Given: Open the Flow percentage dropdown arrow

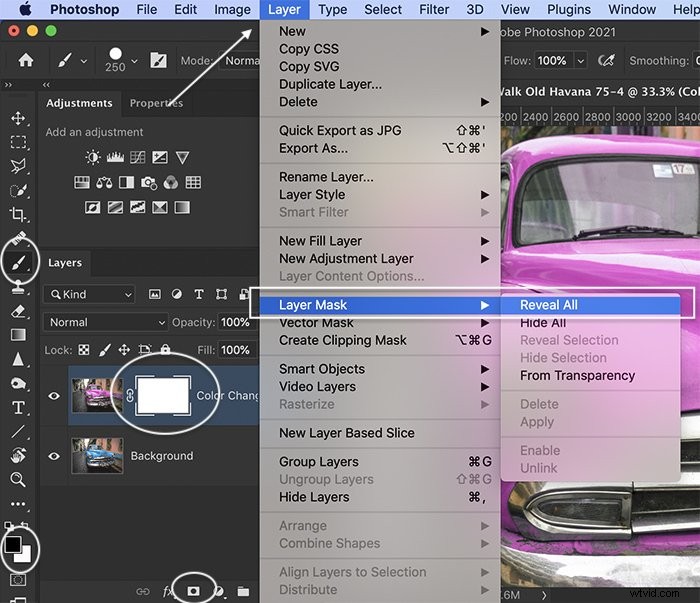Looking at the screenshot, I should point(580,60).
